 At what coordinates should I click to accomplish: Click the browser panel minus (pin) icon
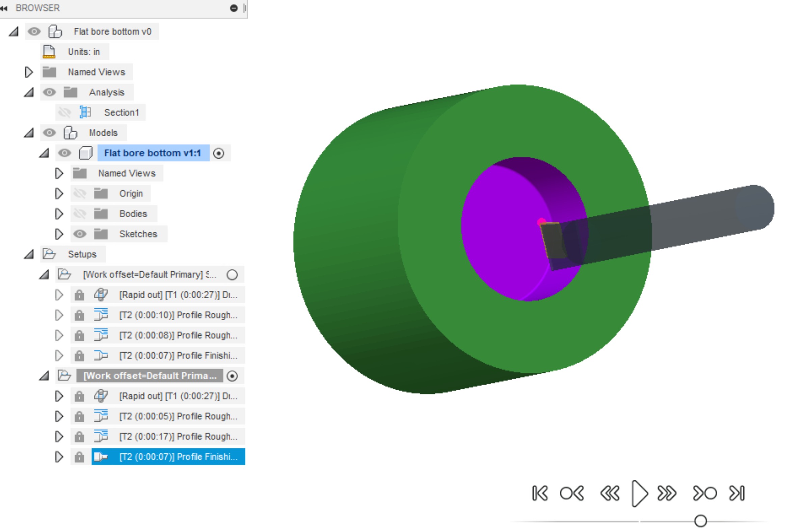point(234,8)
